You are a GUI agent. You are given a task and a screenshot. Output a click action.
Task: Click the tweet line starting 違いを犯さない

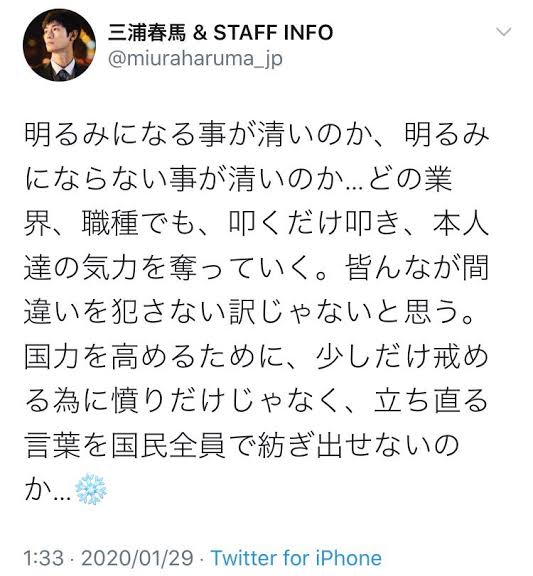click(x=250, y=312)
